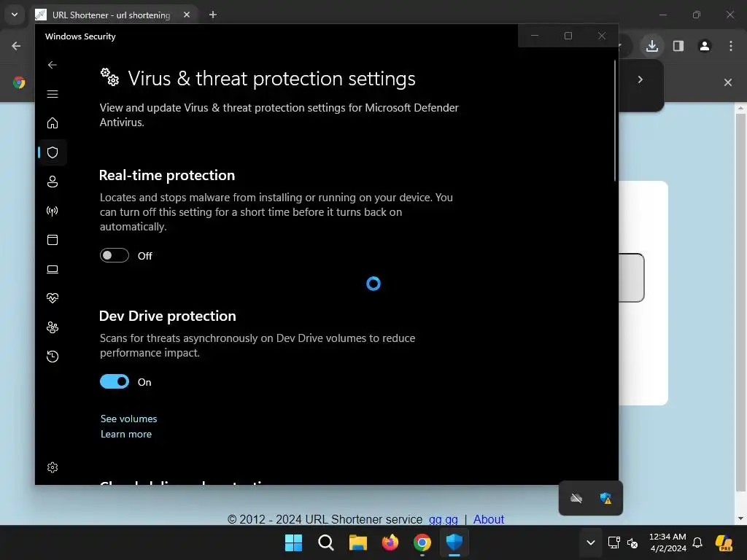Close the URL Shortener tab

coord(187,15)
